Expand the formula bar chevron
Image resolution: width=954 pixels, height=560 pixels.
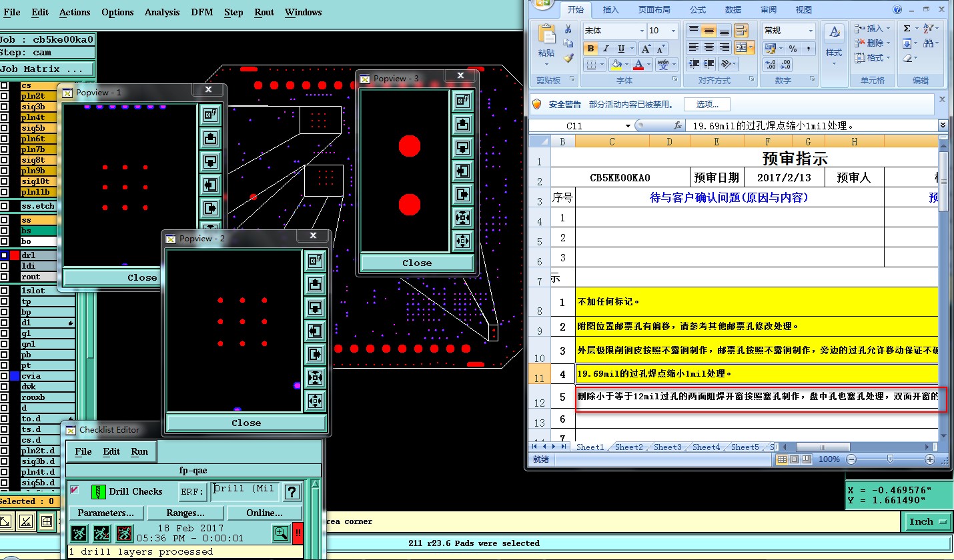pos(943,125)
